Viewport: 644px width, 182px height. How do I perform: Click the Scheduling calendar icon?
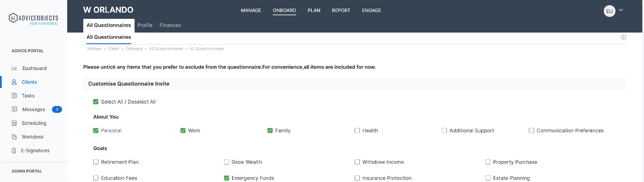pyautogui.click(x=14, y=123)
